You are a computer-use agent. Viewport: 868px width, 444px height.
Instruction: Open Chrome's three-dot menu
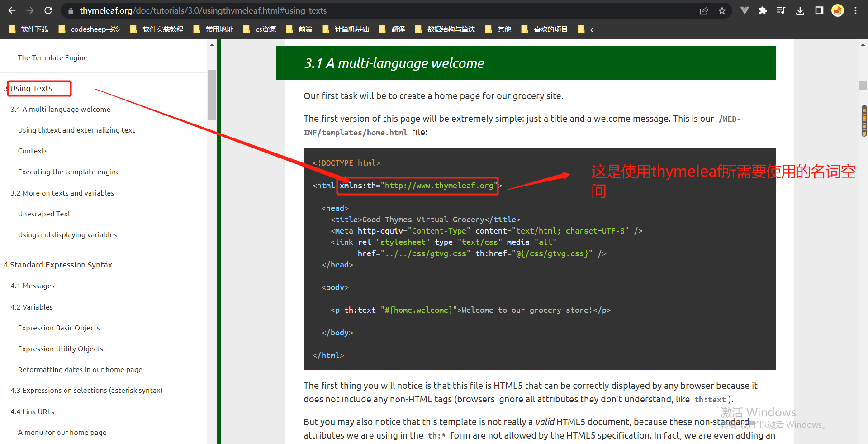coord(855,10)
